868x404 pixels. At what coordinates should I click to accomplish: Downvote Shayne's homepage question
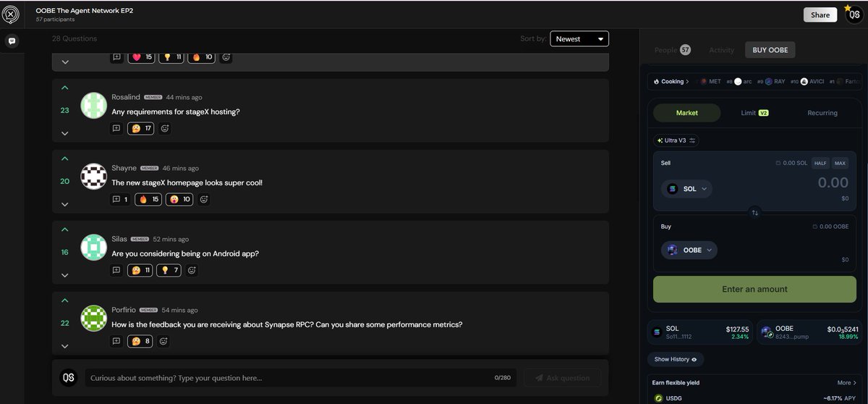[65, 204]
